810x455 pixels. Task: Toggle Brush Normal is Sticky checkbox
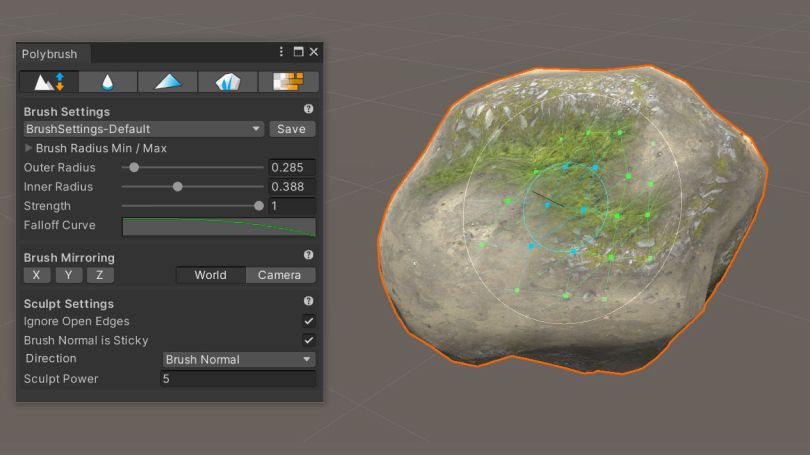[x=309, y=340]
